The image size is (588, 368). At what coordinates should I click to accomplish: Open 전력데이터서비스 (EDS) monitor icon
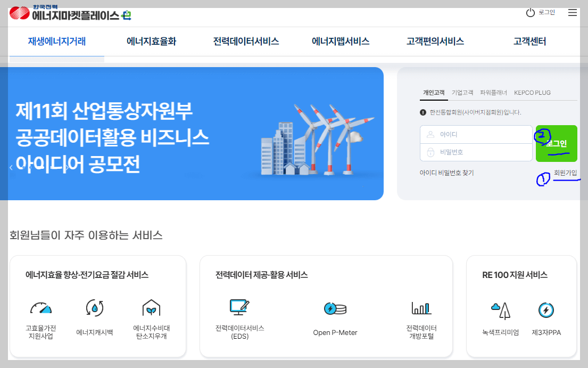pos(239,307)
